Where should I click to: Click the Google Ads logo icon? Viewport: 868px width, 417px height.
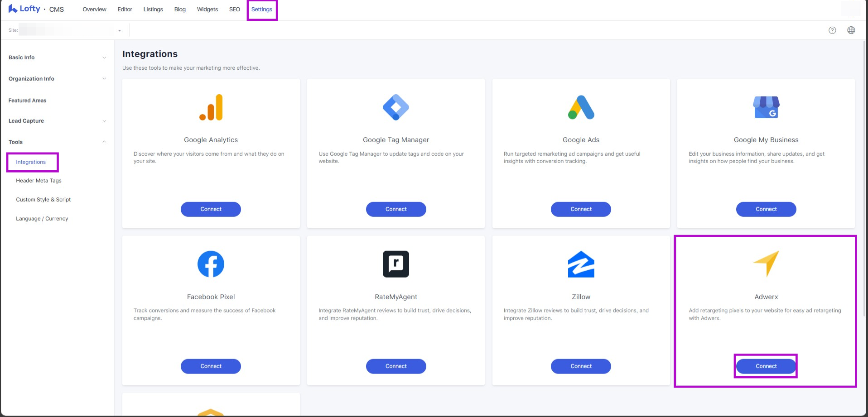tap(581, 108)
